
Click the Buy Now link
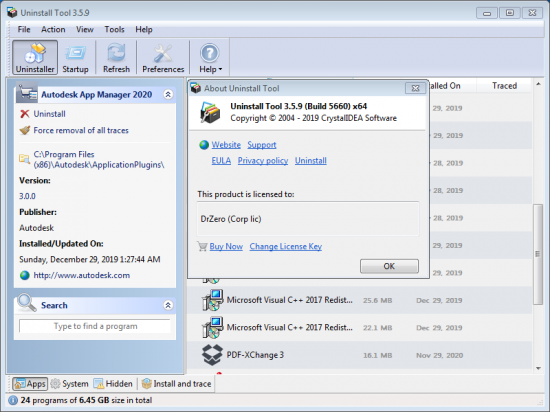[x=226, y=246]
